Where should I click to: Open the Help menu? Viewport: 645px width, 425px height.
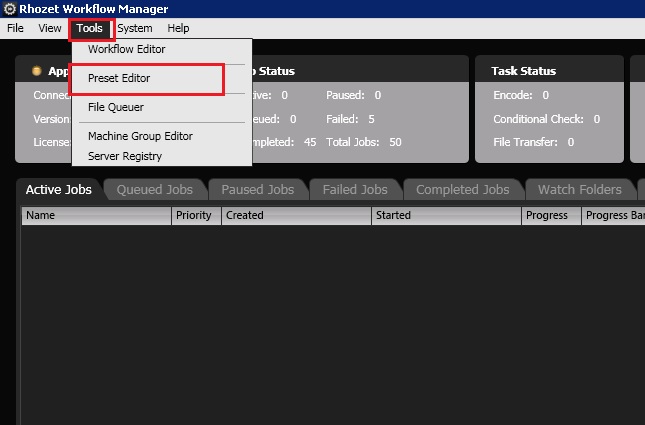[178, 28]
